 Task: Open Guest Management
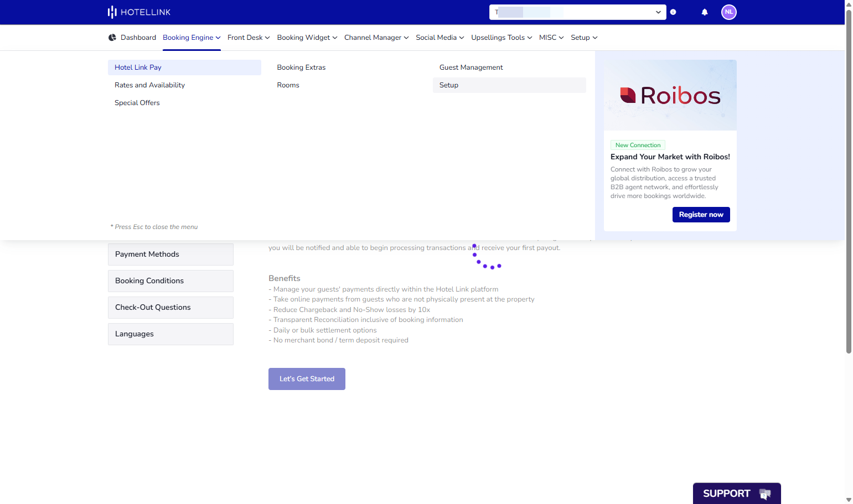[509, 67]
